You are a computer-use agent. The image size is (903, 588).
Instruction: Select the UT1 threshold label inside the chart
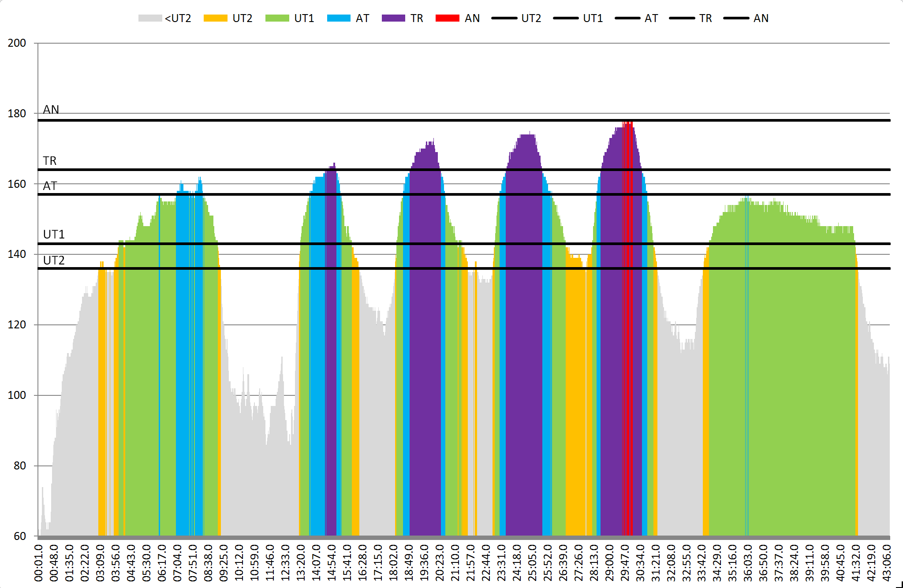click(54, 234)
